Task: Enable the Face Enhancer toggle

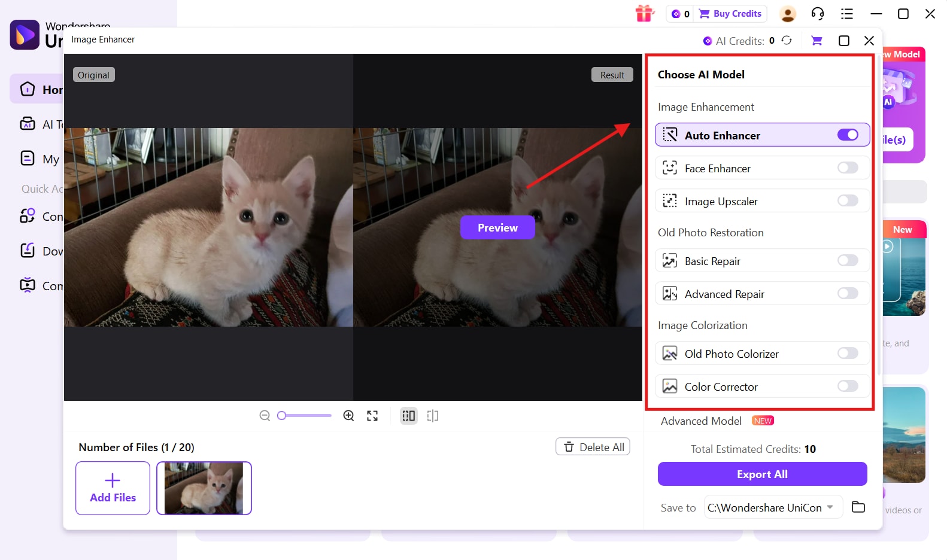Action: point(848,168)
